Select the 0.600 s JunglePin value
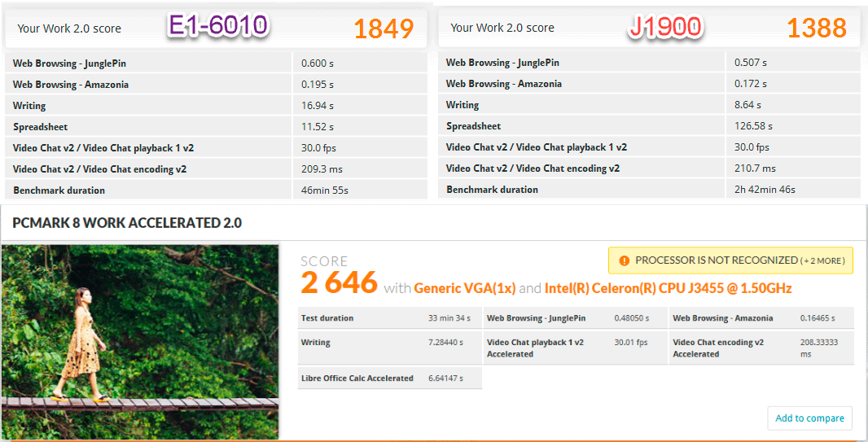 point(318,63)
